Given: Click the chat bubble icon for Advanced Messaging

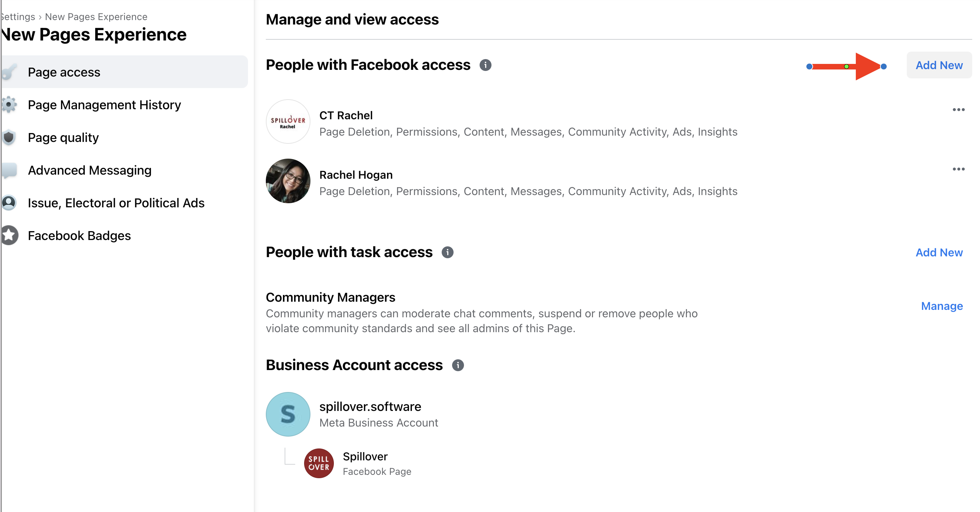Looking at the screenshot, I should tap(9, 170).
